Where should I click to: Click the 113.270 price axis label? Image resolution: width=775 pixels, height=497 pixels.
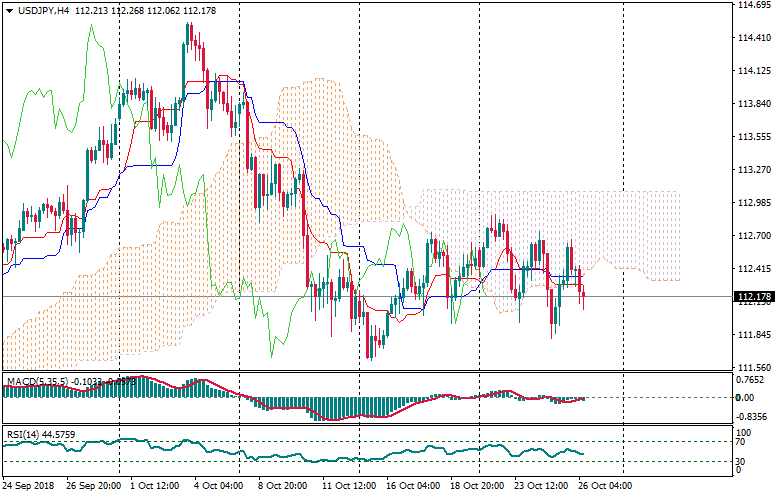pos(752,170)
